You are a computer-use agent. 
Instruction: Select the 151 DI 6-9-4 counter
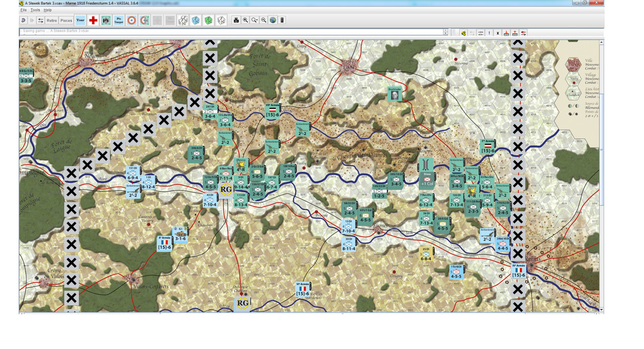[x=133, y=173]
